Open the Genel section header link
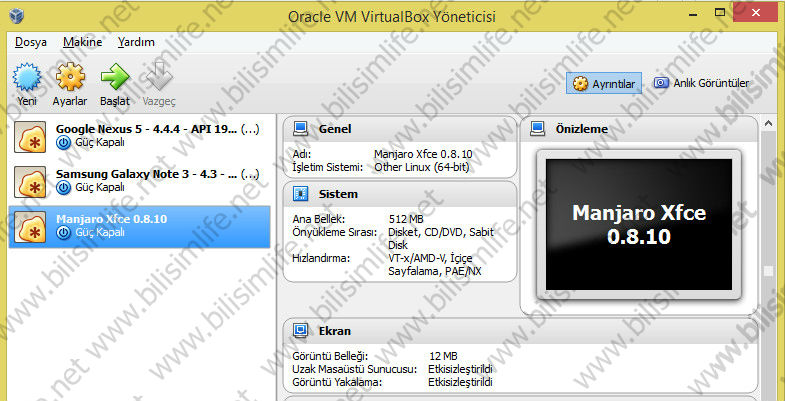 tap(335, 129)
